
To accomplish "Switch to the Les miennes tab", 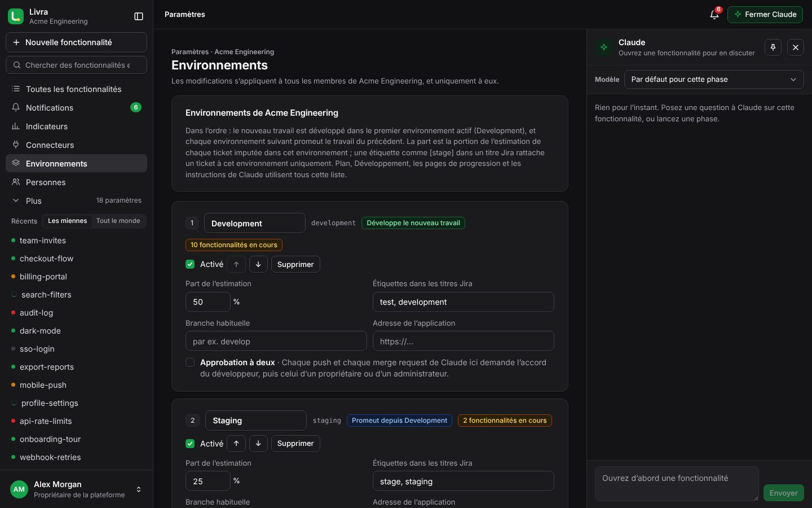I will (68, 221).
